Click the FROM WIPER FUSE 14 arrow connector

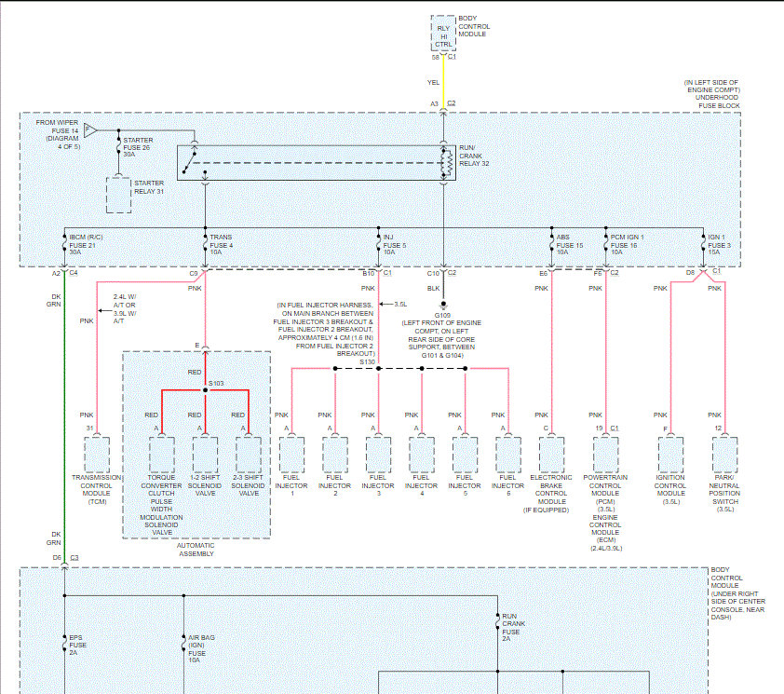[90, 130]
